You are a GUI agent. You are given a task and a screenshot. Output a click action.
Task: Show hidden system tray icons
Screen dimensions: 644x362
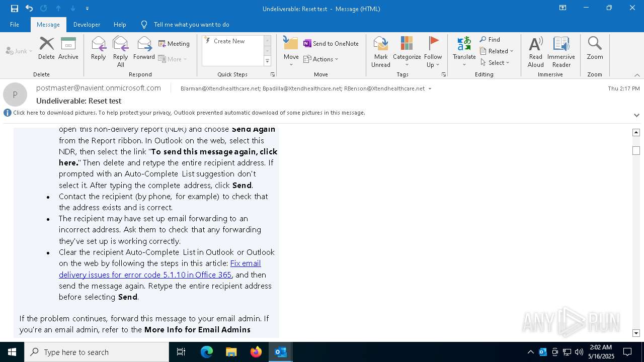pyautogui.click(x=530, y=352)
